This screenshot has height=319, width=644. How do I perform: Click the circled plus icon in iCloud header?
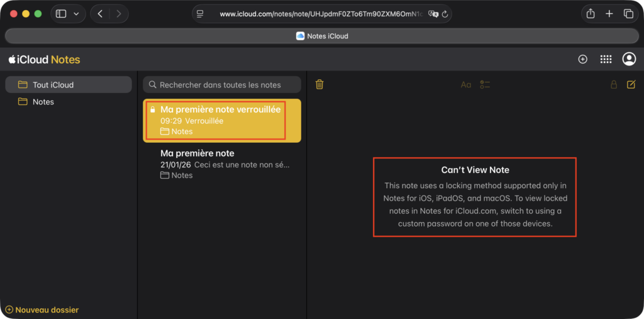tap(582, 59)
